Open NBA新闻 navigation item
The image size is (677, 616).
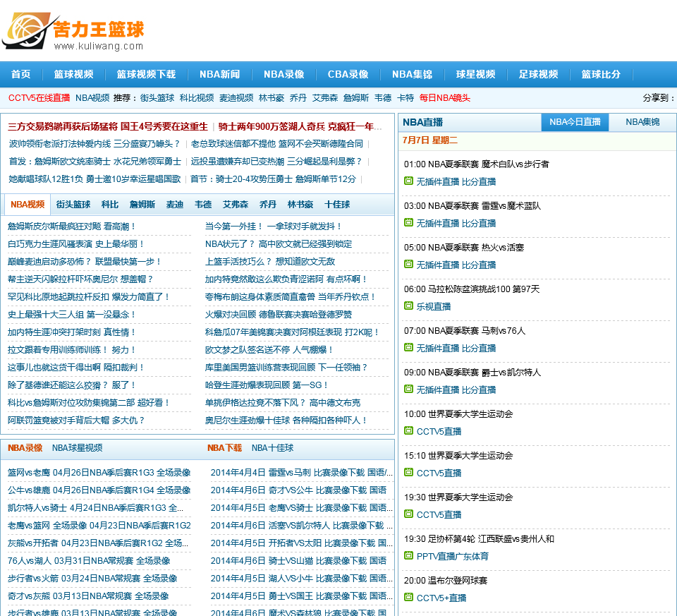[x=220, y=74]
